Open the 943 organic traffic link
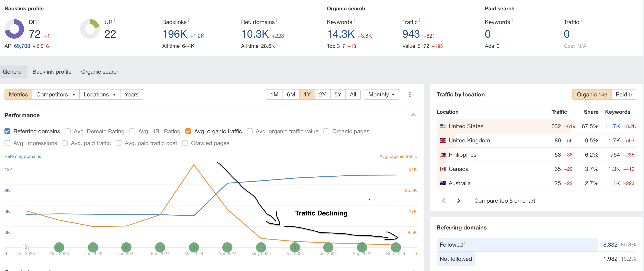This screenshot has height=271, width=644. 411,34
